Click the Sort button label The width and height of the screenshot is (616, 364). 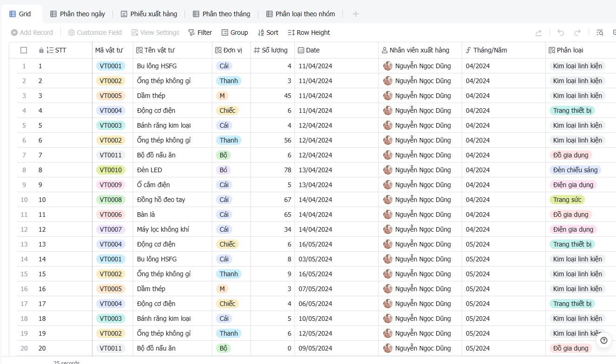273,32
